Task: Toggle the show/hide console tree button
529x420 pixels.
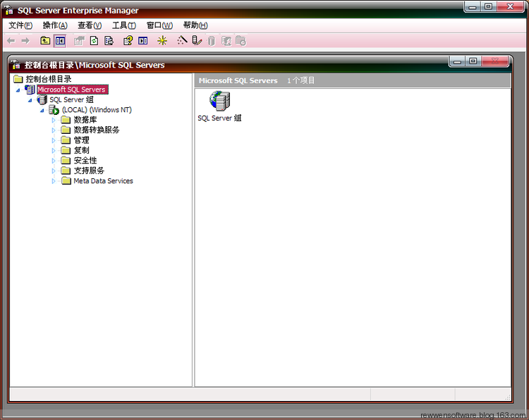Action: point(60,41)
